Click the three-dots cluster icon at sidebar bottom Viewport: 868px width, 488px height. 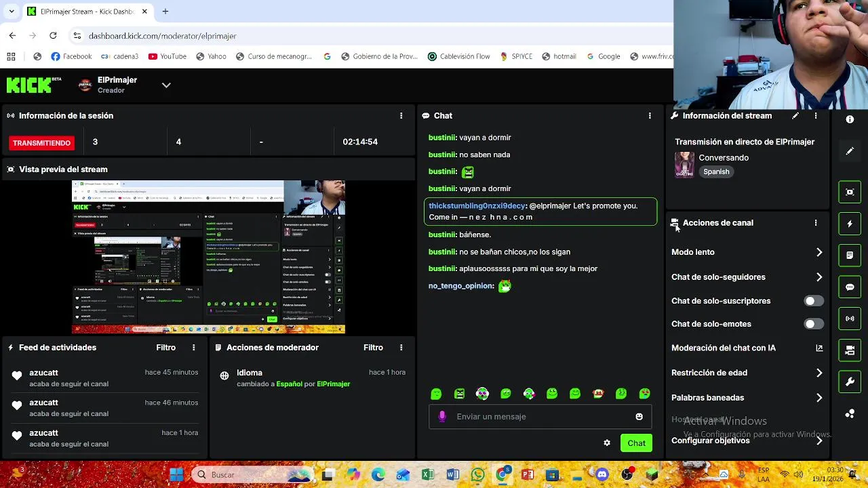[x=850, y=413]
